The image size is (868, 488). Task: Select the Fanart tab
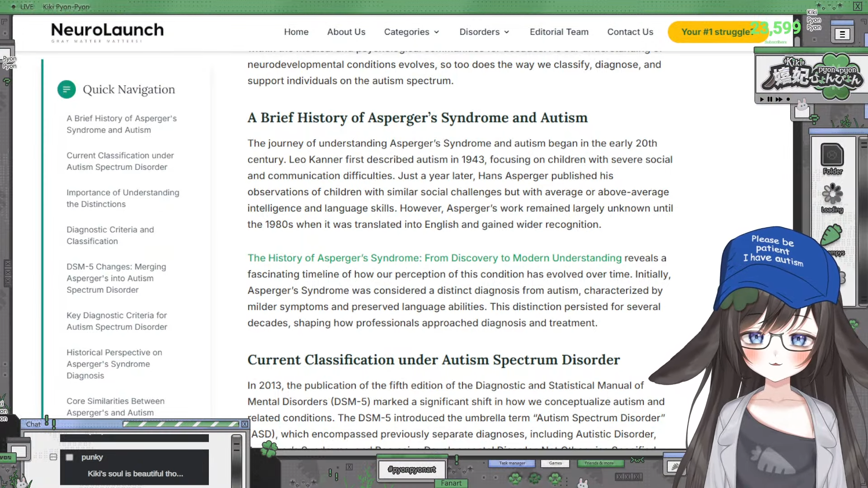pyautogui.click(x=451, y=483)
